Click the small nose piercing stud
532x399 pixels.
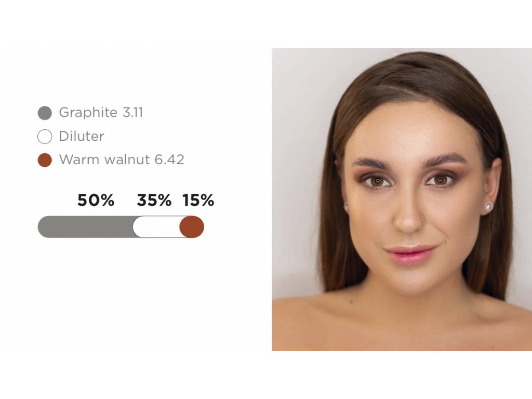[x=422, y=216]
